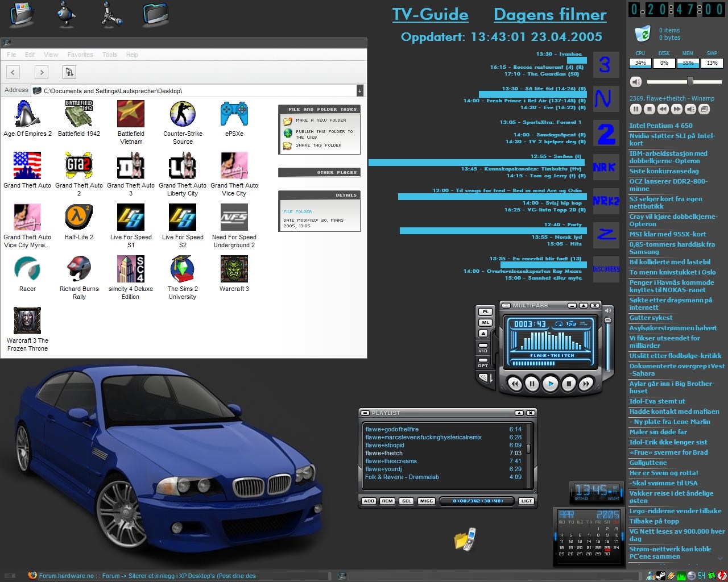Stop playback in the Winamp player
Screen dimensions: 728x582
(569, 384)
